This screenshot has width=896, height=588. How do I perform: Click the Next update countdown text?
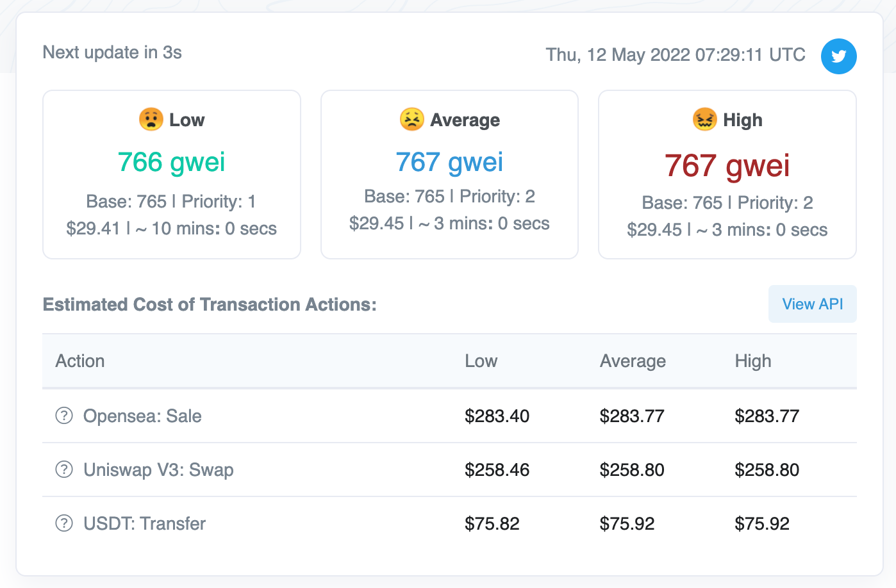pyautogui.click(x=112, y=53)
